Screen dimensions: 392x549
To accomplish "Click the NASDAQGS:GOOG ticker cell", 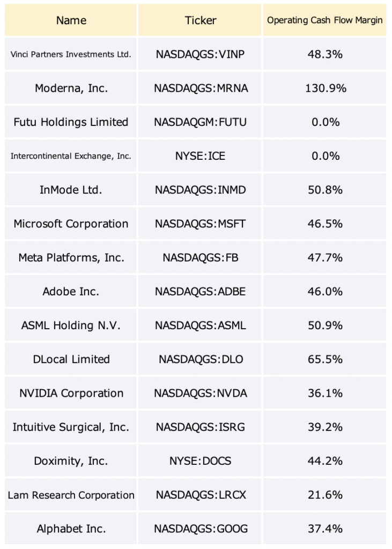I will pos(200,529).
